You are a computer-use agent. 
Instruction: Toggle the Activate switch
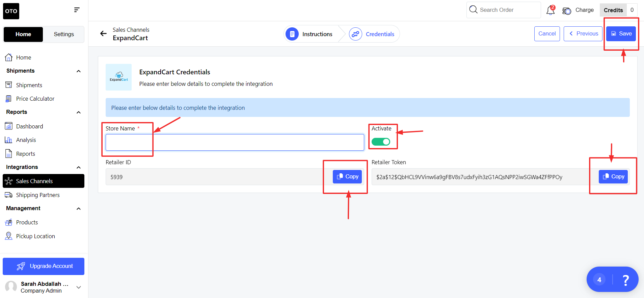pyautogui.click(x=381, y=142)
